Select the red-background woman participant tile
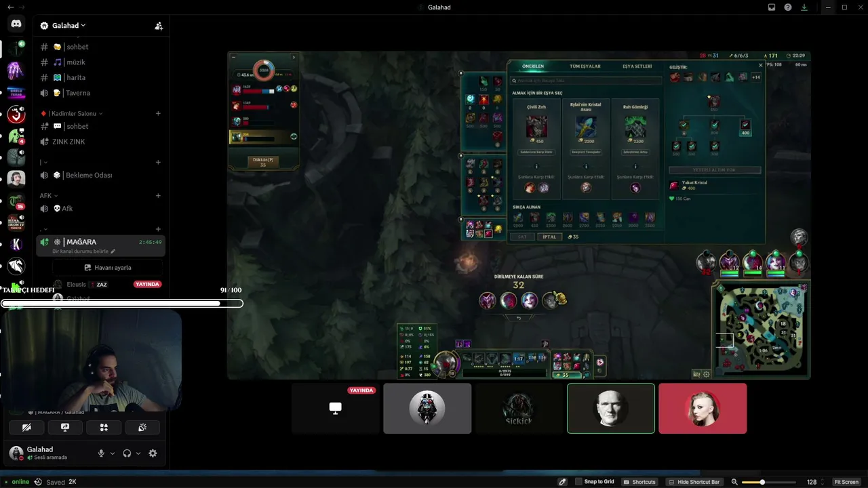The height and width of the screenshot is (488, 868). [703, 409]
